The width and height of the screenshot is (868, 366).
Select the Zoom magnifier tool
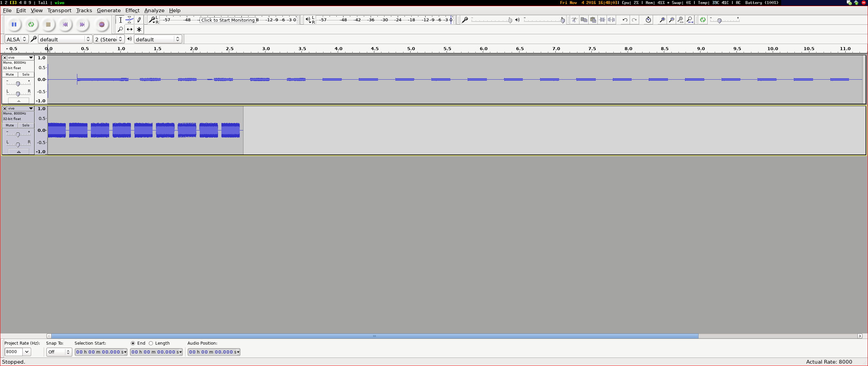point(120,29)
